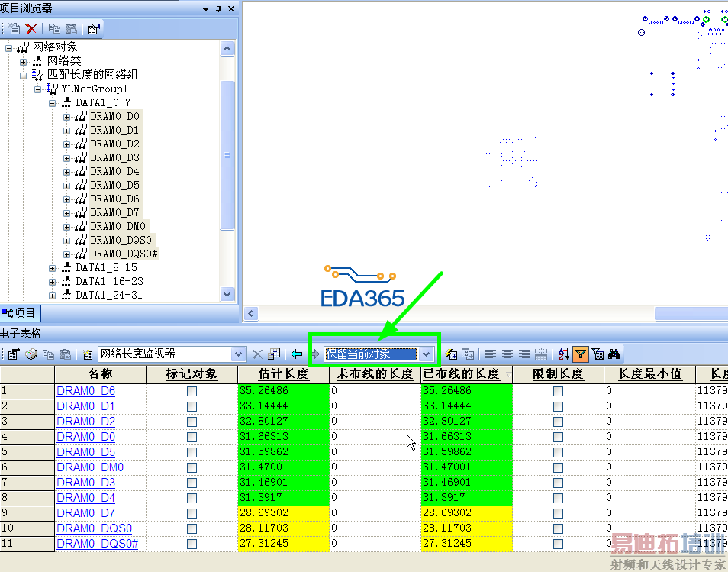Enable limit-length checkbox for DRAM0_D5
This screenshot has height=572, width=728.
pos(558,453)
